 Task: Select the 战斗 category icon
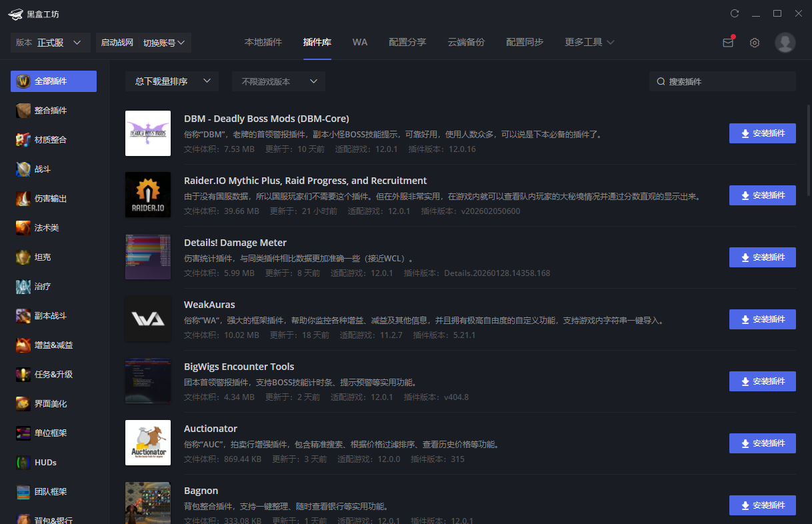pyautogui.click(x=23, y=169)
